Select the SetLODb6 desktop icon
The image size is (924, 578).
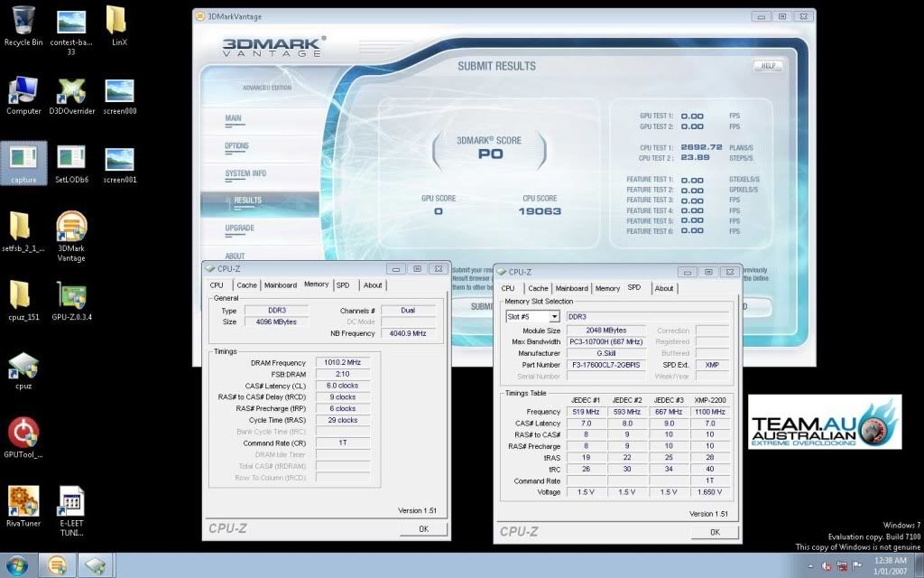coord(71,163)
